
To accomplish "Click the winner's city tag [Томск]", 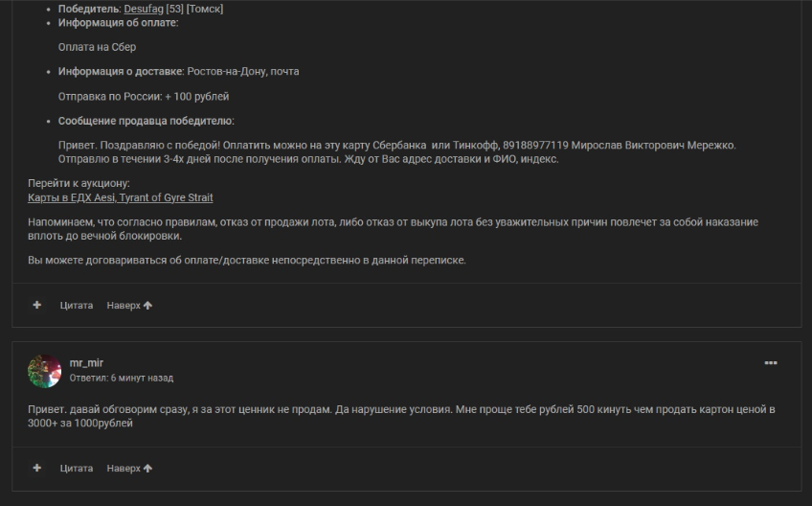I will click(206, 8).
